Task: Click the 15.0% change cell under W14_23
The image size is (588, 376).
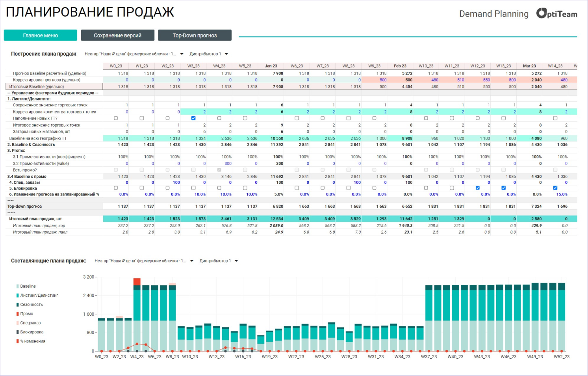Action: coord(555,194)
